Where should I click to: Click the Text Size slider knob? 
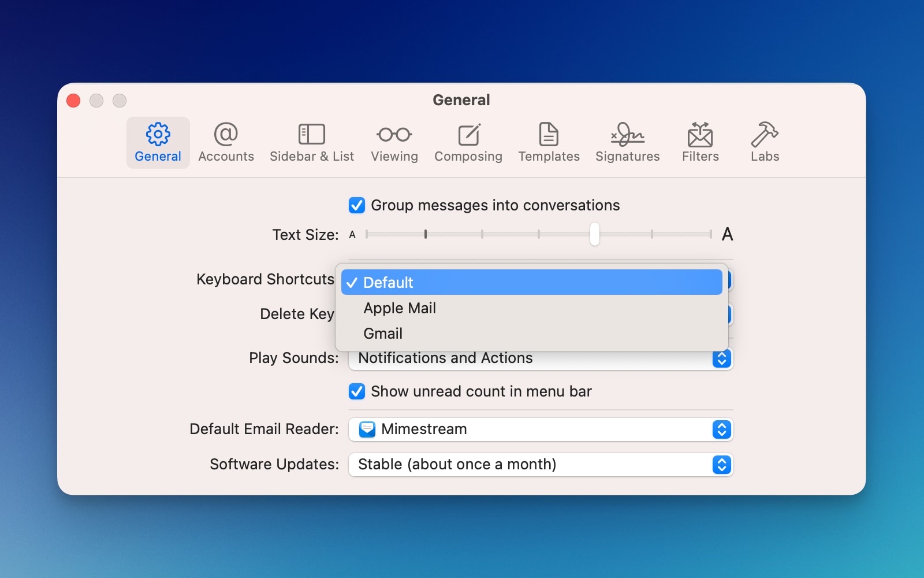(595, 234)
